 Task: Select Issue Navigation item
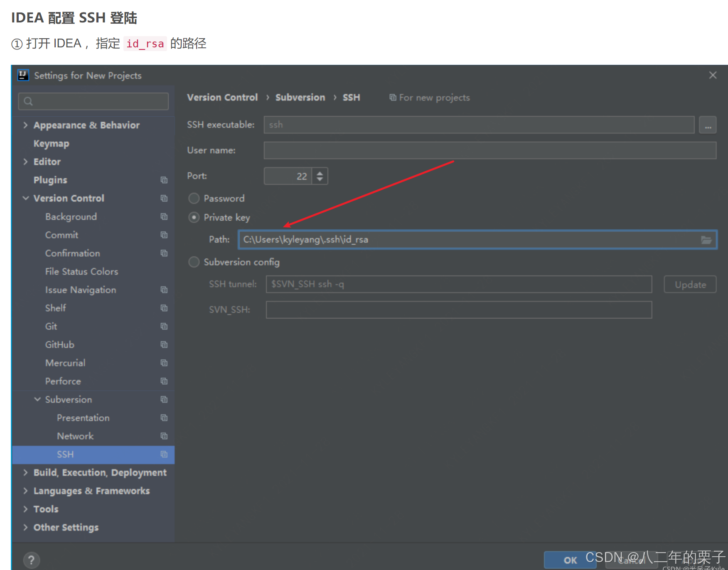coord(81,290)
